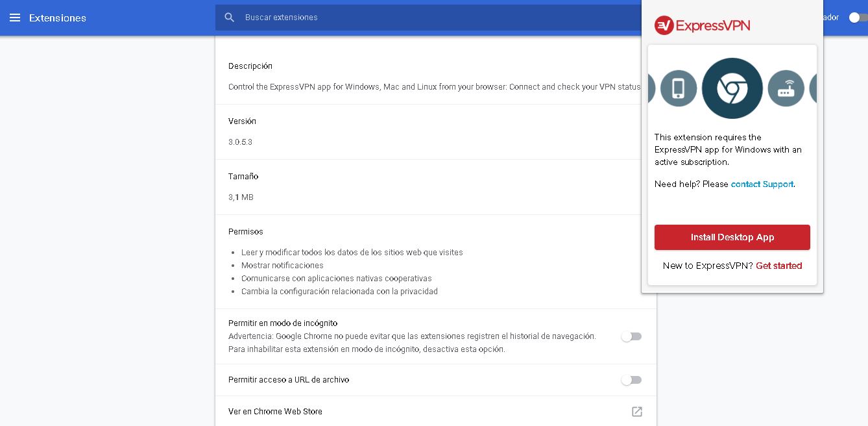Open the Extensiones hamburger menu

click(15, 18)
